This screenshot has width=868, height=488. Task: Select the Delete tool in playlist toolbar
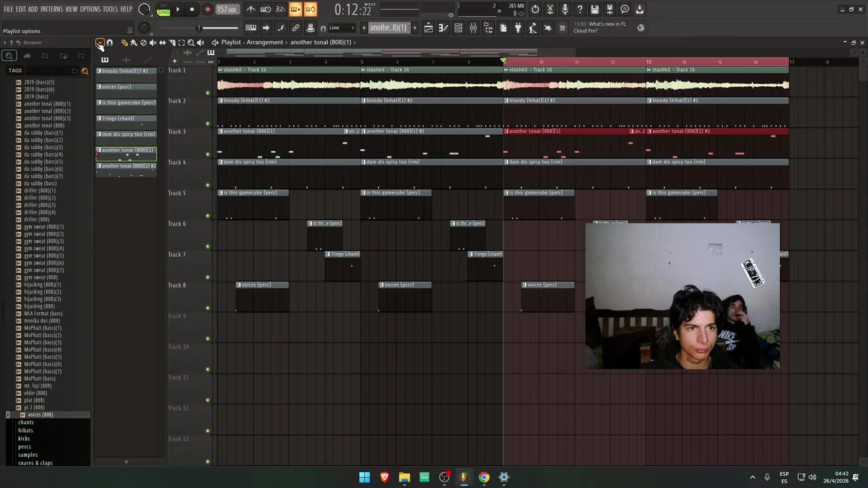[143, 43]
